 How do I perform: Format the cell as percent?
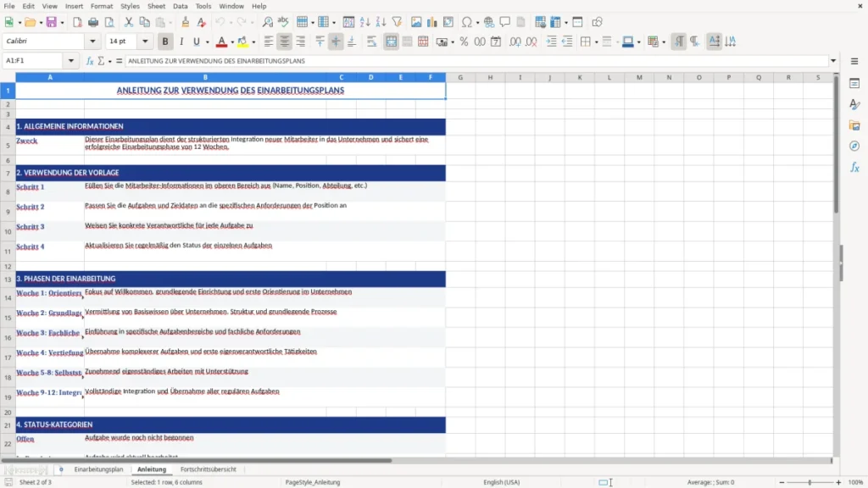click(464, 42)
